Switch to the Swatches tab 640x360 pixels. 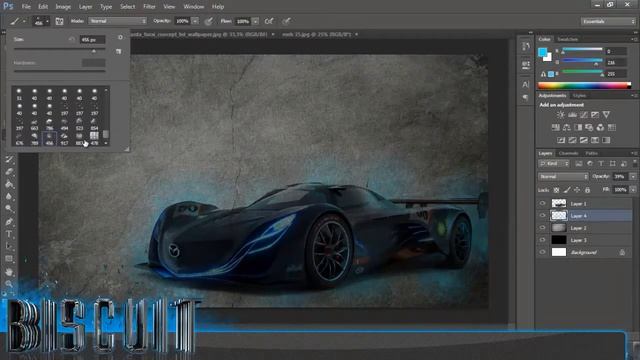click(x=567, y=39)
